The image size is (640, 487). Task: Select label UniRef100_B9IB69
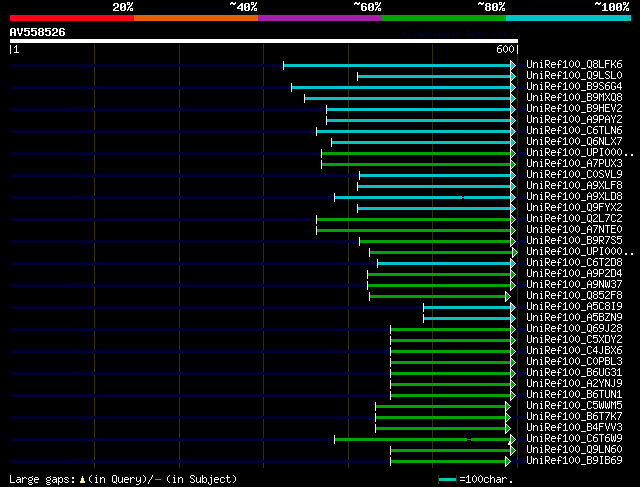pos(574,461)
